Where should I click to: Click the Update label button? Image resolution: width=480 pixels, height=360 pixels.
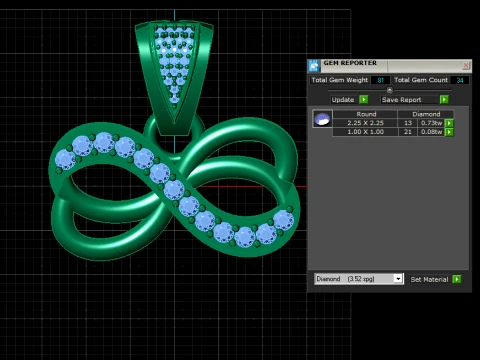pyautogui.click(x=343, y=100)
